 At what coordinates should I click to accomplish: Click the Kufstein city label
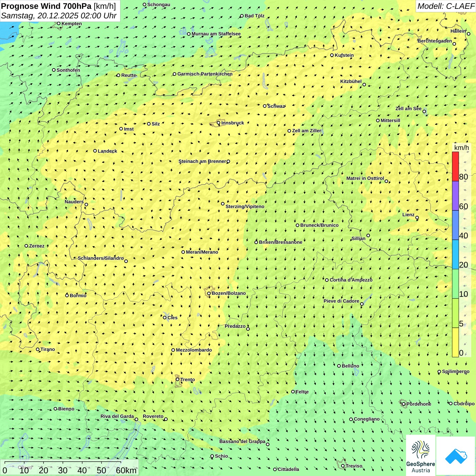point(344,55)
